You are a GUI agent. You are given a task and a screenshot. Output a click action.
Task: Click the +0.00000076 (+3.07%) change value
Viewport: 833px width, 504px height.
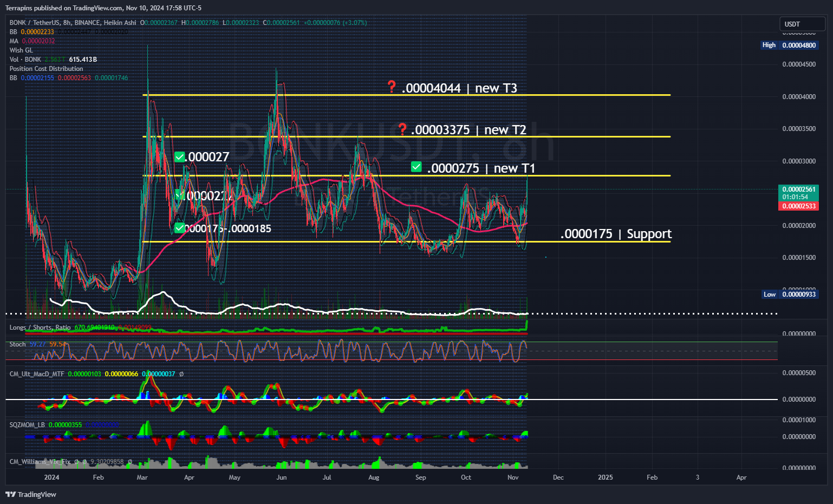[335, 23]
